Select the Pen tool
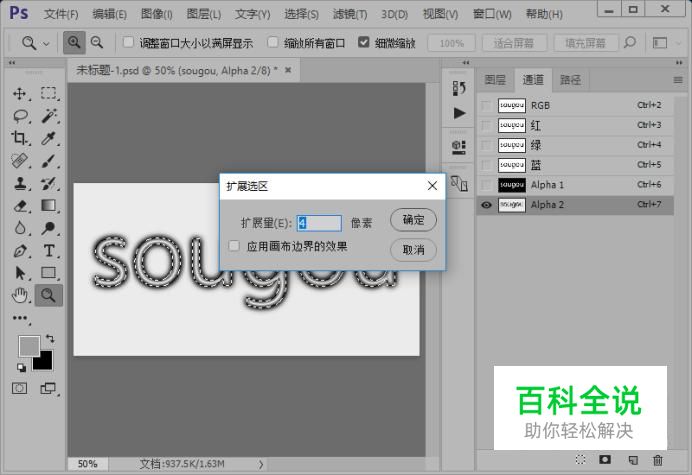Image resolution: width=692 pixels, height=475 pixels. 20,251
